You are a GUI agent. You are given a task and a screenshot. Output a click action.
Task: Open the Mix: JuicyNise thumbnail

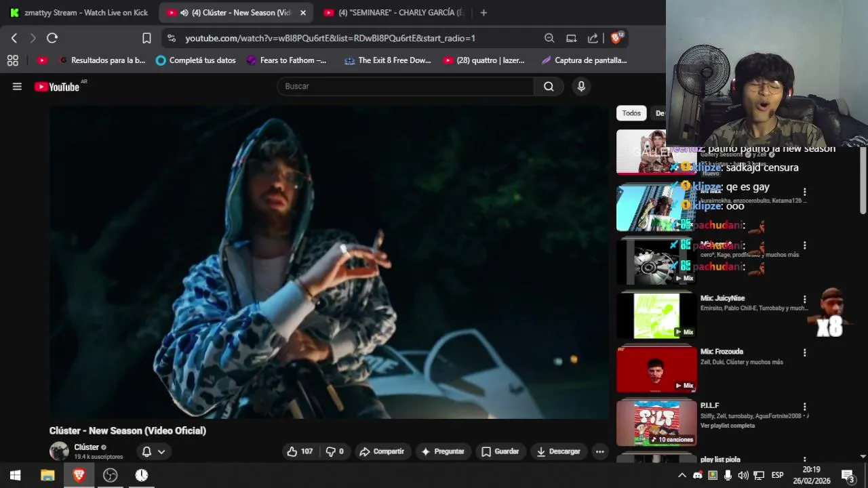click(656, 315)
